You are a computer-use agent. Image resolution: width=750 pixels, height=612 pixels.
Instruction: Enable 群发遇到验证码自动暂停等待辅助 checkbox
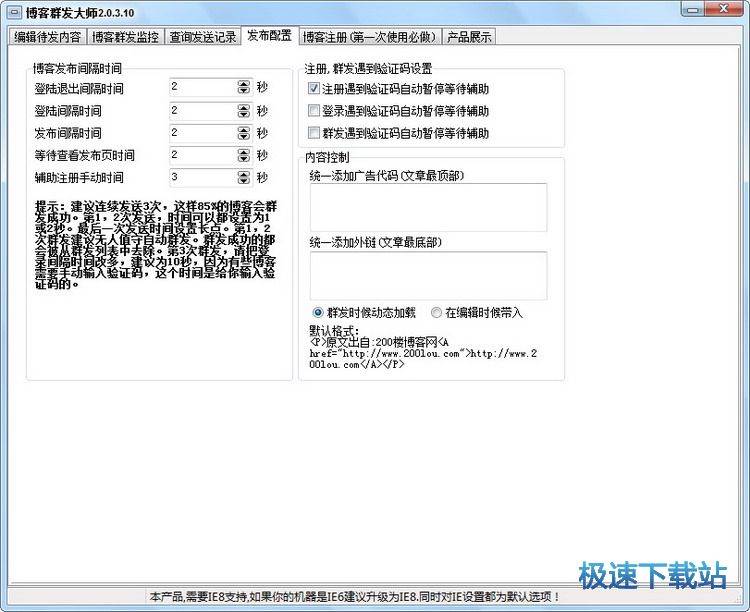[x=315, y=133]
